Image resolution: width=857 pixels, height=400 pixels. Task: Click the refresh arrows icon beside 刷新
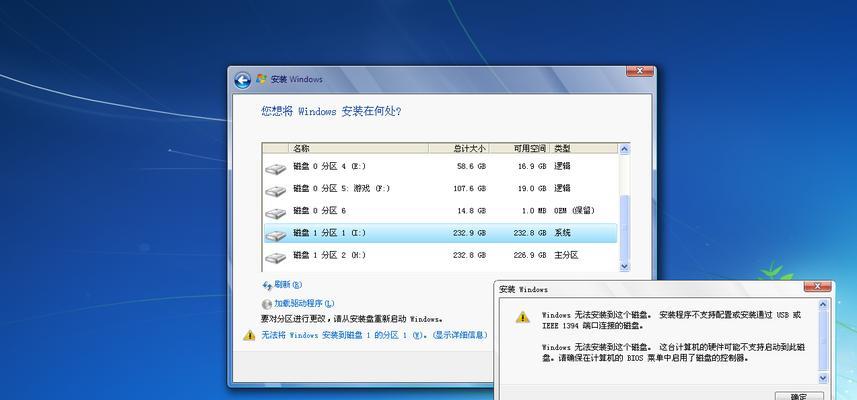[267, 285]
